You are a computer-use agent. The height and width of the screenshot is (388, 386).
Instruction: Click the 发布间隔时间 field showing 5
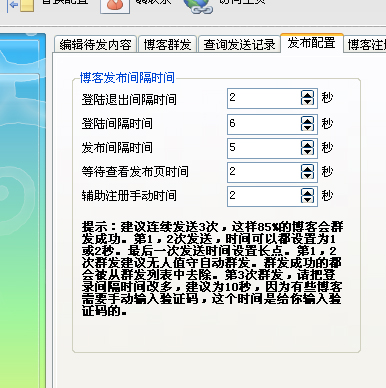pyautogui.click(x=264, y=148)
